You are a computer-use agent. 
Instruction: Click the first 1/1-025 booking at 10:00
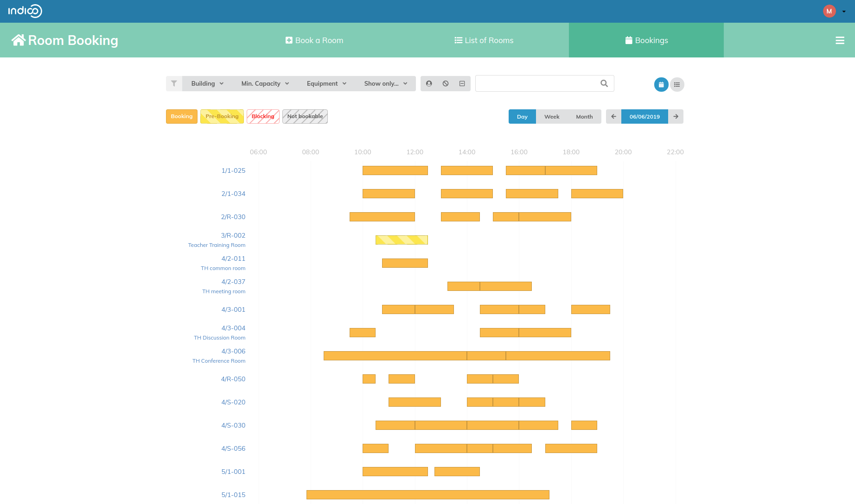click(395, 170)
